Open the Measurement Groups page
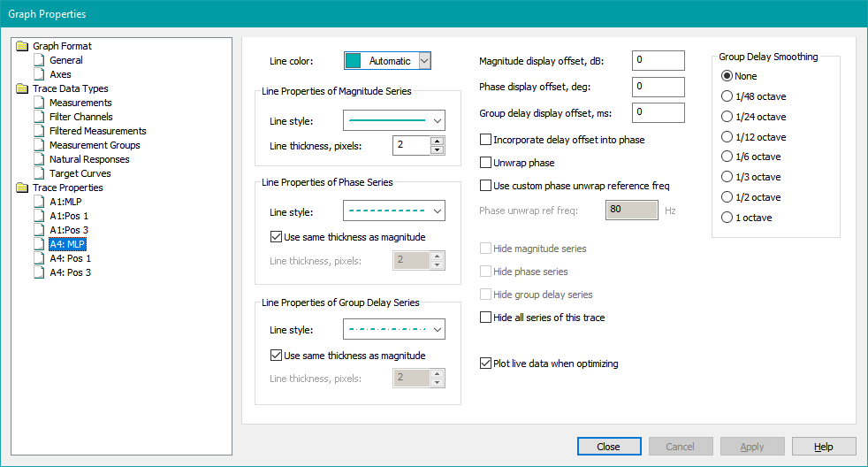868x467 pixels. click(95, 145)
